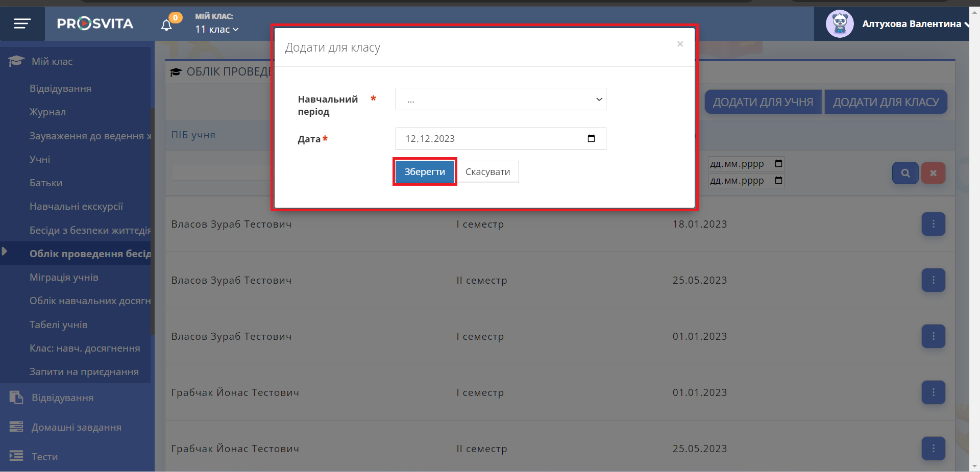Click the PROSVITA logo
This screenshot has height=472, width=980.
(95, 23)
